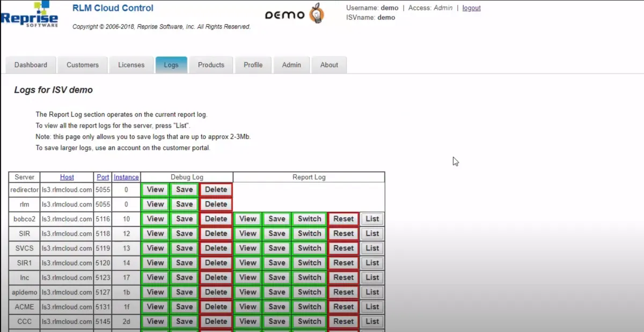Click the Logs for ISV demo heading
Image resolution: width=644 pixels, height=332 pixels.
pos(54,90)
